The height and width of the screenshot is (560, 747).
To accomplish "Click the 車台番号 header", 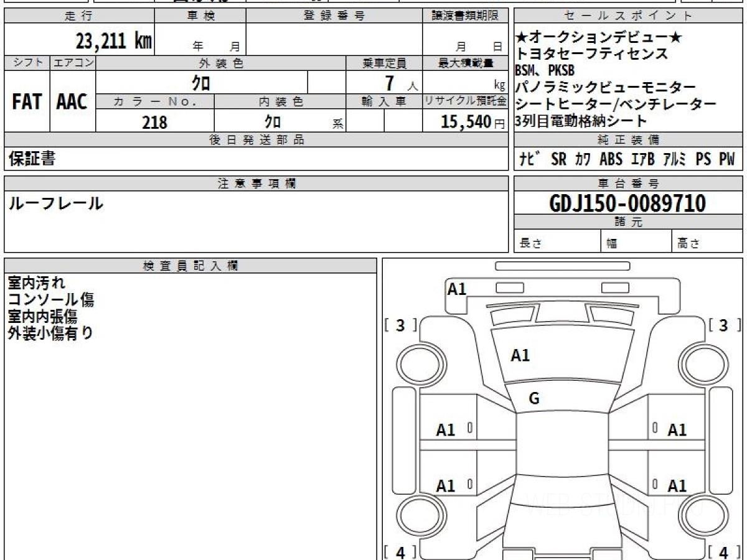I will pos(628,184).
